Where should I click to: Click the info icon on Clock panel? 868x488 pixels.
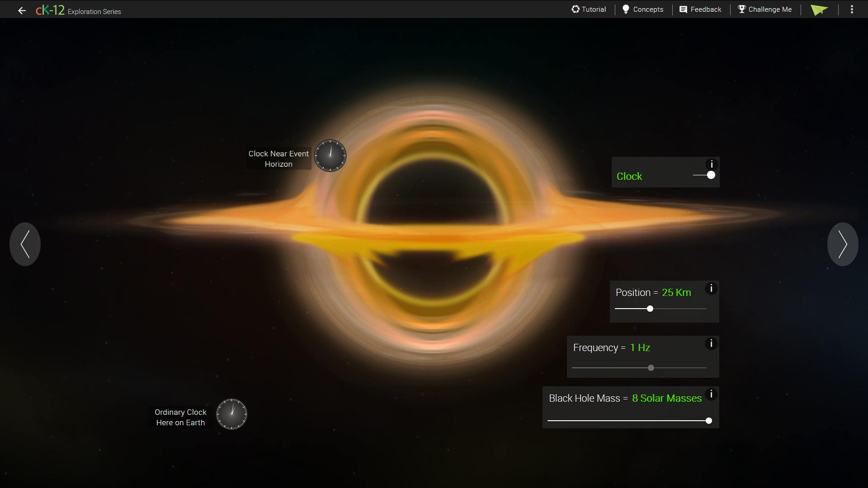(711, 164)
